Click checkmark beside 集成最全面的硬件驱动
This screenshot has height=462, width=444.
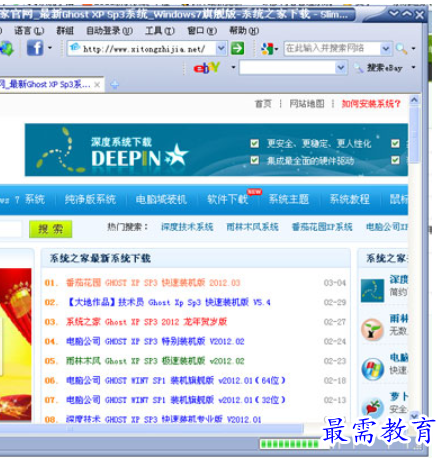point(255,160)
